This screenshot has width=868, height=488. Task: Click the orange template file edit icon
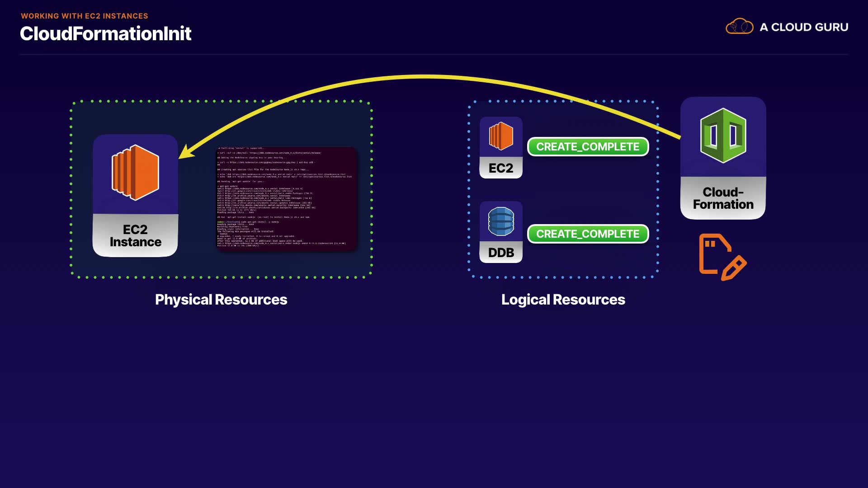pos(722,257)
